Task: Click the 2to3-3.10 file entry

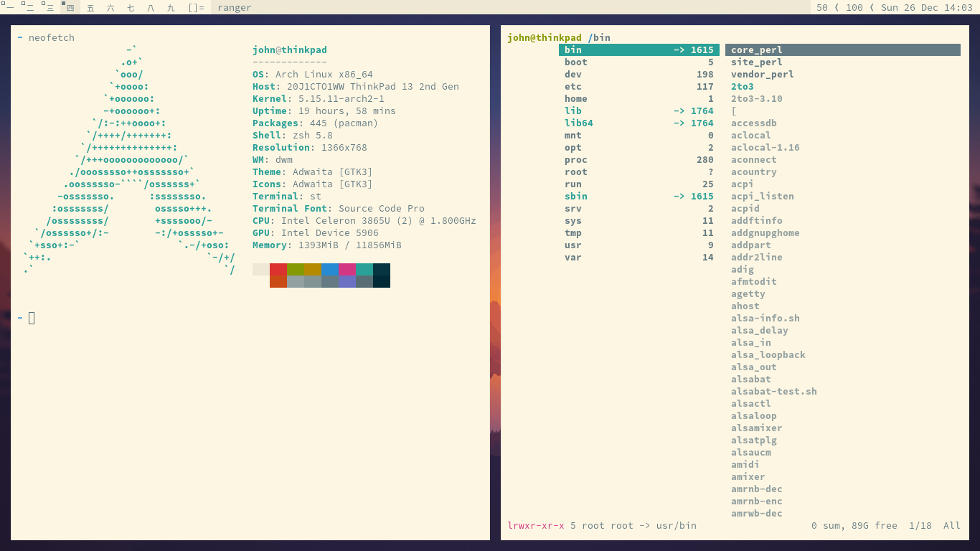Action: coord(757,98)
